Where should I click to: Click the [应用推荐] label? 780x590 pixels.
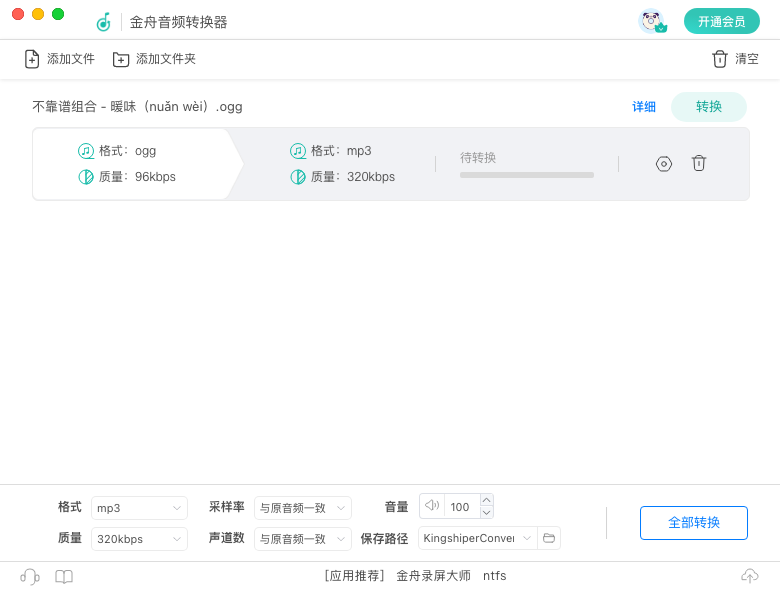point(354,576)
